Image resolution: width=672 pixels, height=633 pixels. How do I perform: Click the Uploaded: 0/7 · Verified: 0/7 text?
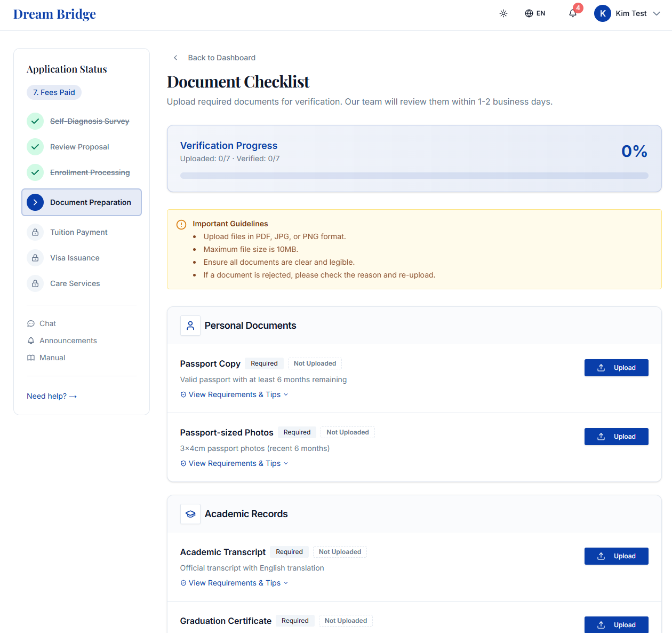click(230, 159)
